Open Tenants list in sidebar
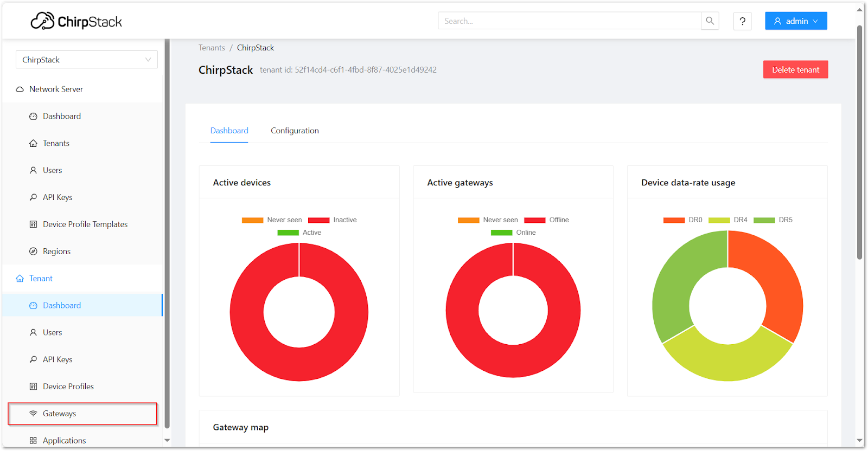Viewport: 868px width, 451px height. 56,143
